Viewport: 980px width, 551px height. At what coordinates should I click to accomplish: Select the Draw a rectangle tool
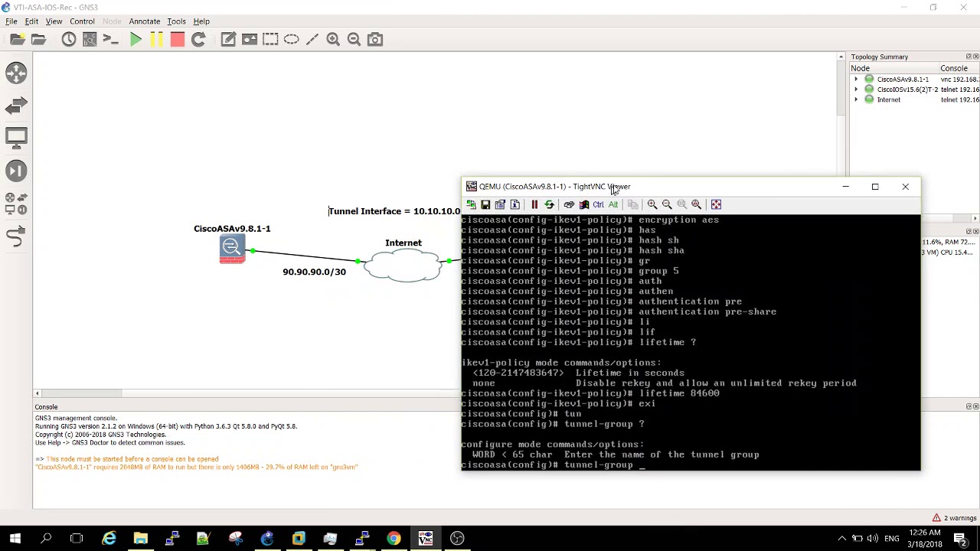tap(270, 39)
